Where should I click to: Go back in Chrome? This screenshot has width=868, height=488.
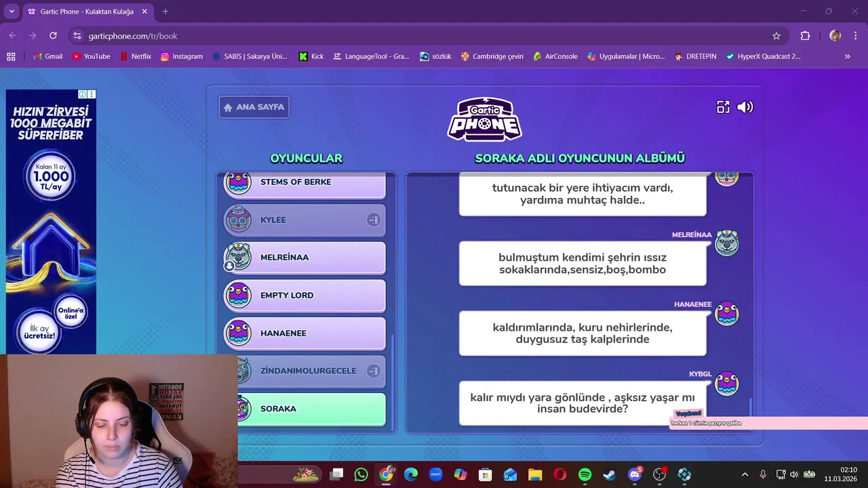point(12,36)
